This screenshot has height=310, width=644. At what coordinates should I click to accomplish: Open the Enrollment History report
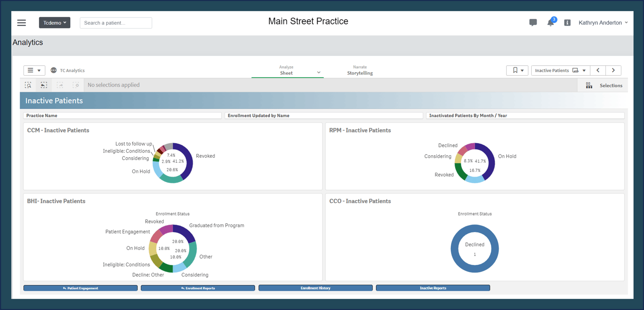pos(316,287)
